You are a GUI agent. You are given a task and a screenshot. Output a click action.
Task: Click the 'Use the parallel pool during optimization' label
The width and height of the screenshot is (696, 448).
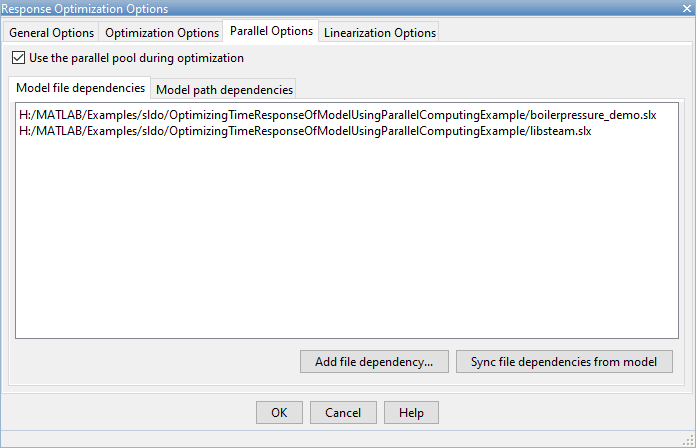(137, 58)
